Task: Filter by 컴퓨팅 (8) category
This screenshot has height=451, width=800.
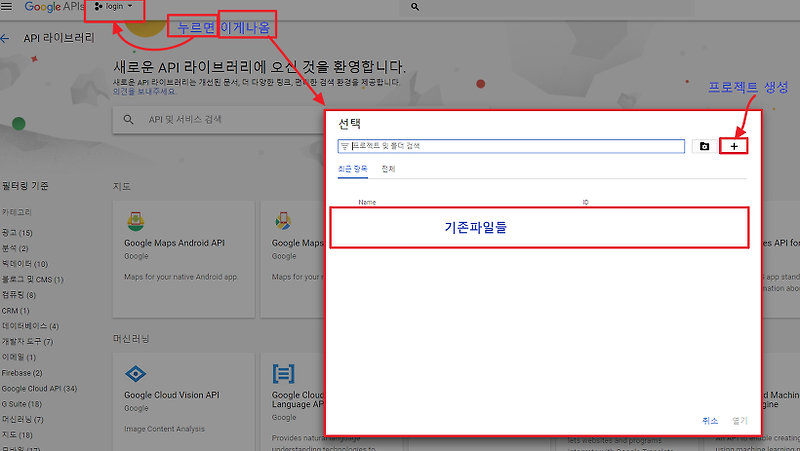Action: click(18, 295)
